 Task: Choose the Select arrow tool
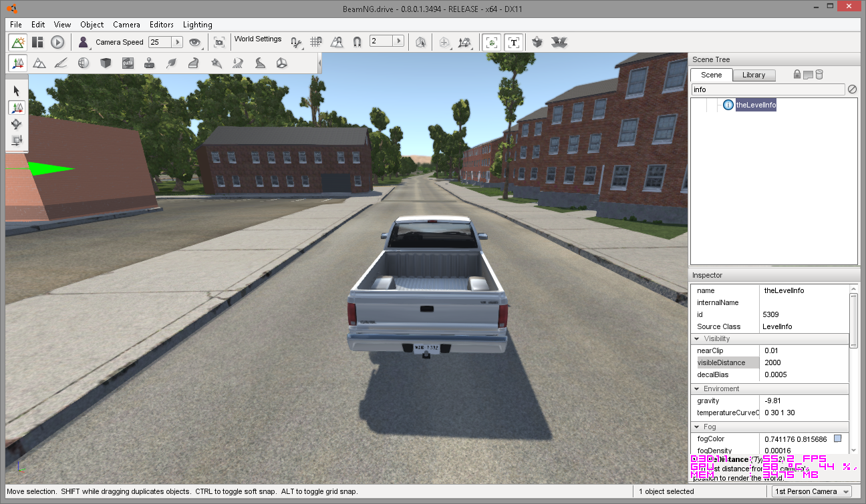(17, 91)
